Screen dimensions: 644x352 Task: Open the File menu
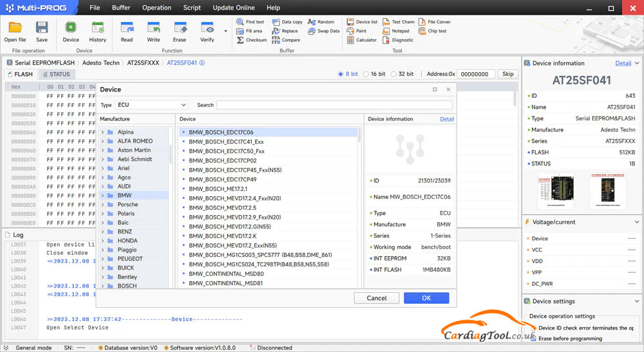tap(95, 7)
